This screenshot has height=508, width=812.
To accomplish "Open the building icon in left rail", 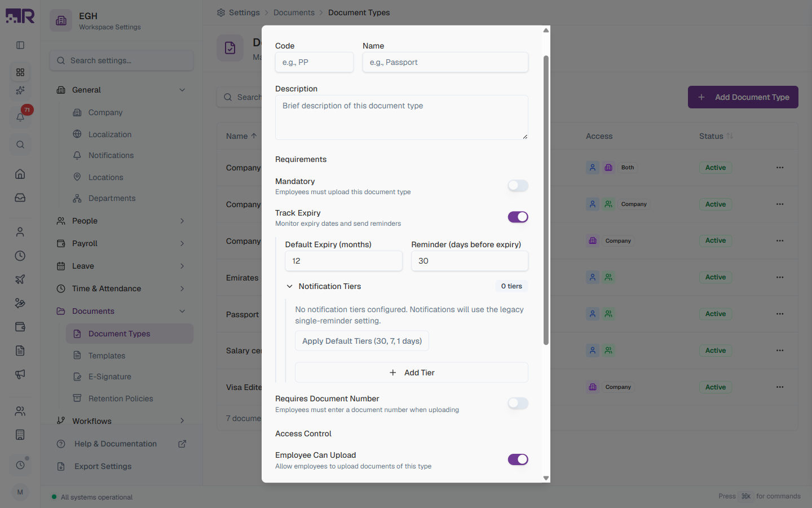I will click(x=20, y=435).
